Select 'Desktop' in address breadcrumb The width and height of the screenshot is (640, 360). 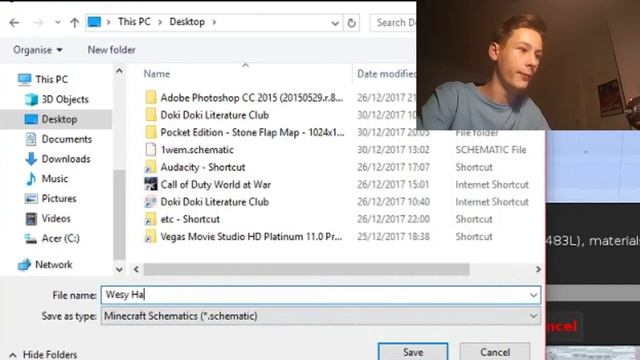(x=187, y=22)
